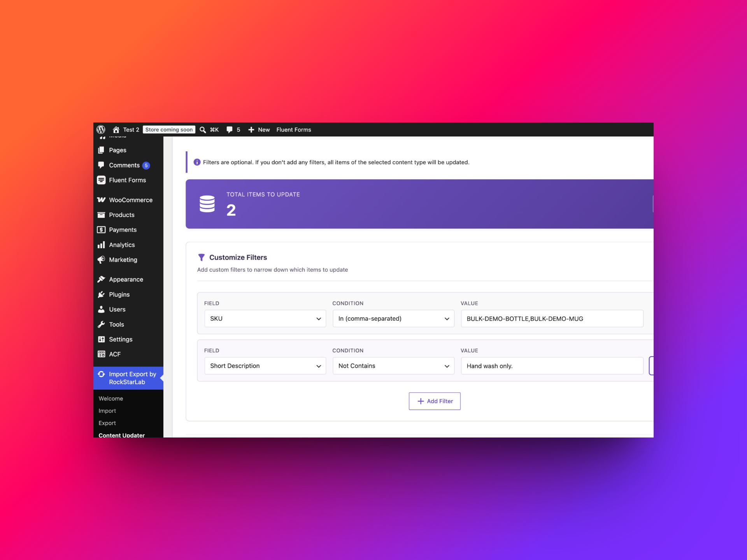The width and height of the screenshot is (747, 560).
Task: Click the plus icon next to New
Action: tap(251, 129)
